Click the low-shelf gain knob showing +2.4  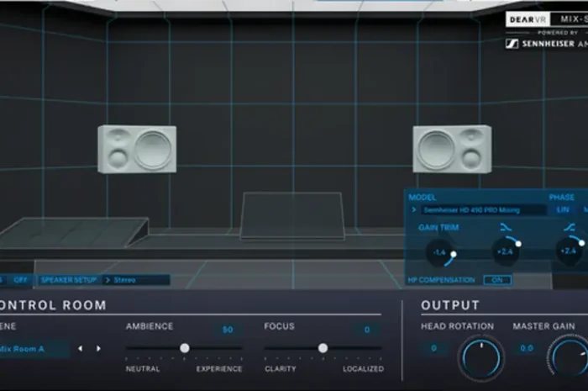(x=506, y=251)
